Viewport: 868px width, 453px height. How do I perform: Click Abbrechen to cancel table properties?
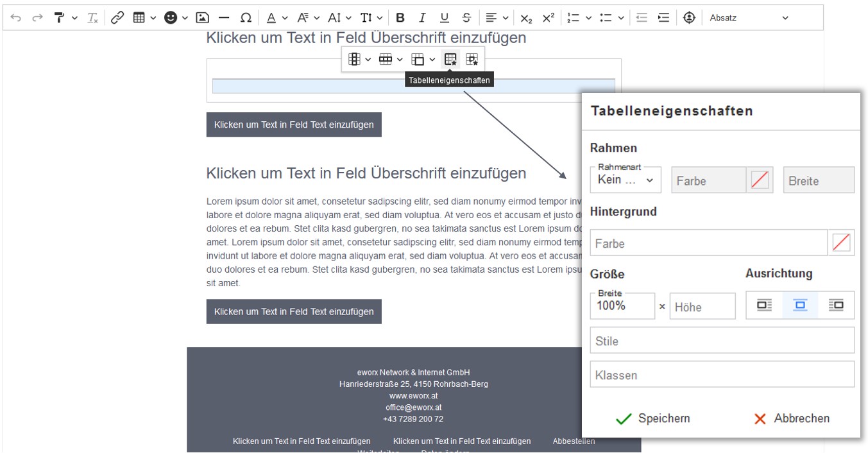[x=792, y=418]
